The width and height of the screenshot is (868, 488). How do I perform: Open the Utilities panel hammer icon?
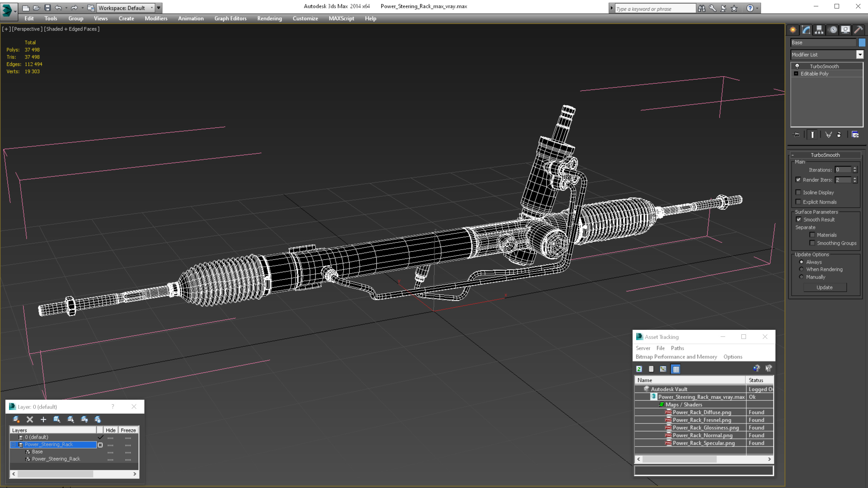tap(858, 30)
